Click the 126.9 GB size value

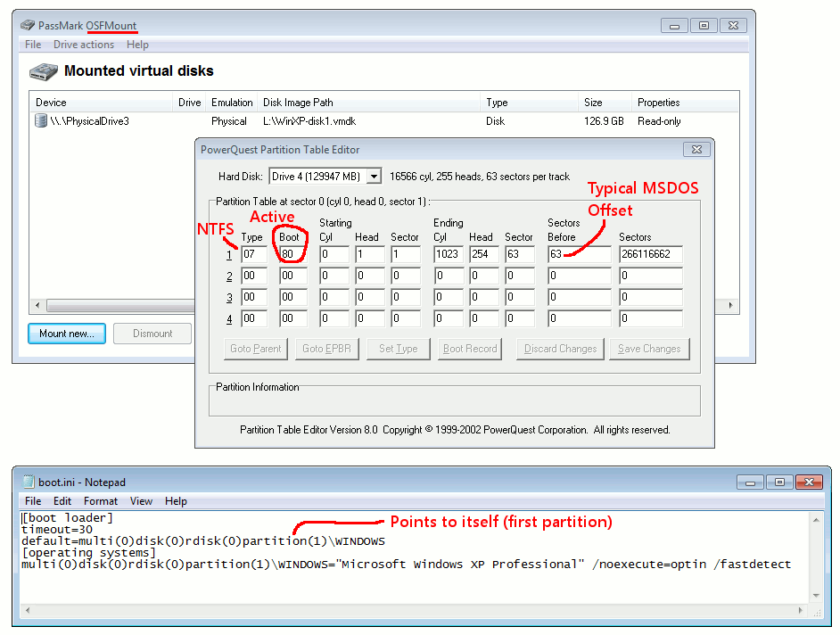(604, 121)
